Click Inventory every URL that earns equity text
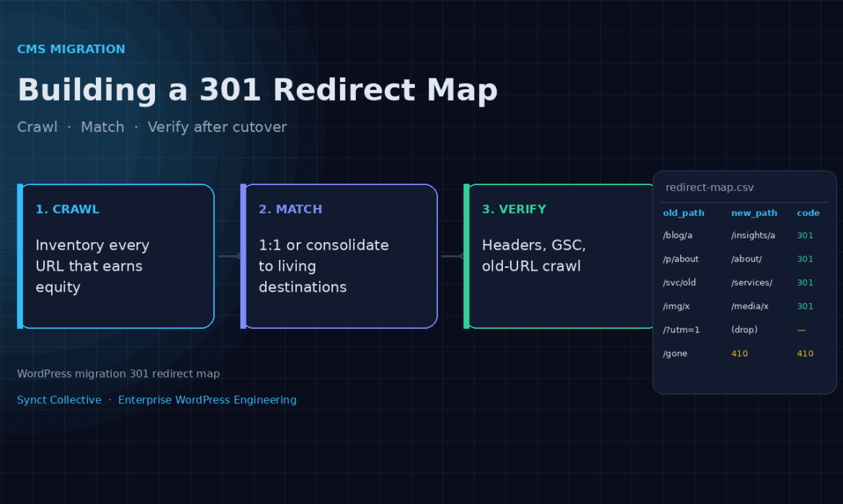The height and width of the screenshot is (504, 843). pyautogui.click(x=92, y=266)
